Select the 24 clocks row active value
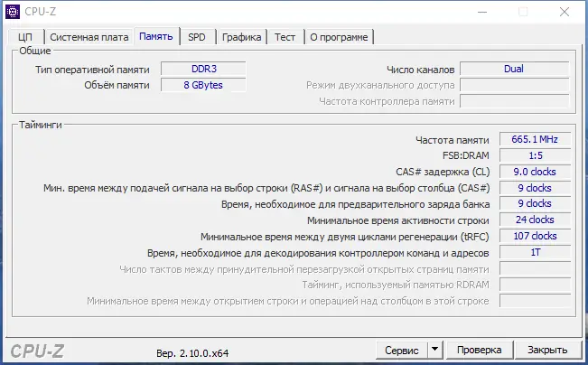The width and height of the screenshot is (588, 365). 535,220
